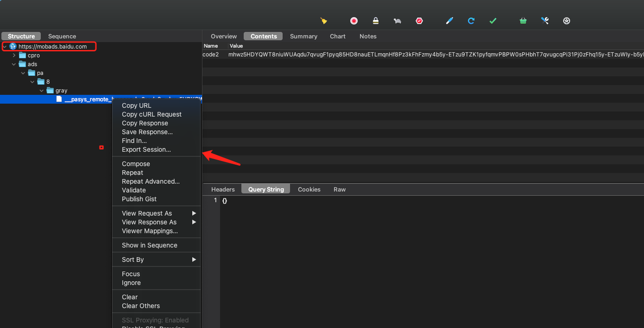Open the Tools wrench icon

click(x=545, y=21)
